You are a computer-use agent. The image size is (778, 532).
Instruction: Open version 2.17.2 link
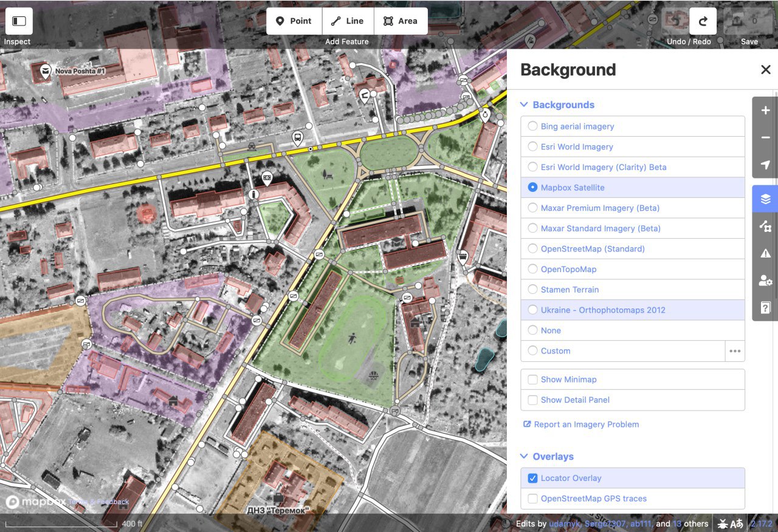[x=762, y=523]
